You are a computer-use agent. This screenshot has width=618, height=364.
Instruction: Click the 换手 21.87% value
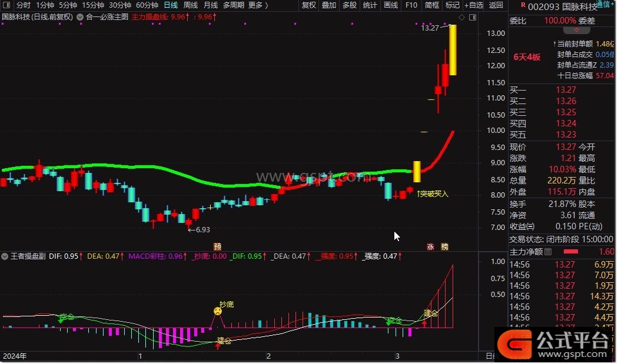(562, 204)
